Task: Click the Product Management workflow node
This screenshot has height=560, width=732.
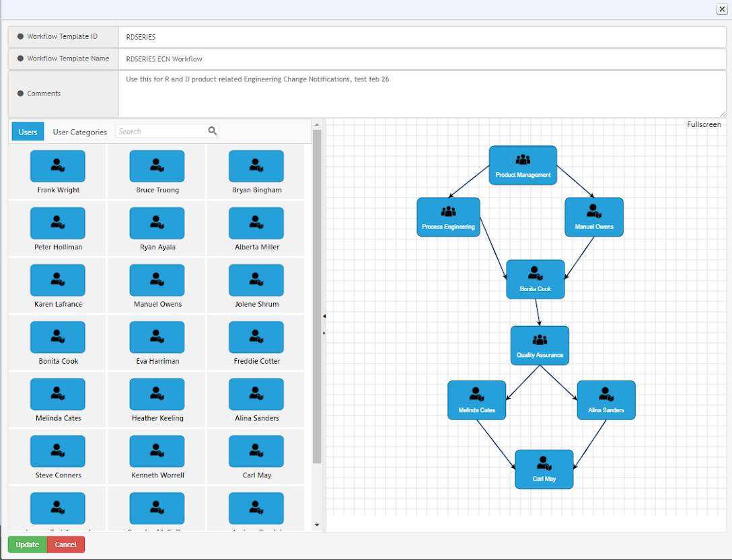Action: click(523, 165)
